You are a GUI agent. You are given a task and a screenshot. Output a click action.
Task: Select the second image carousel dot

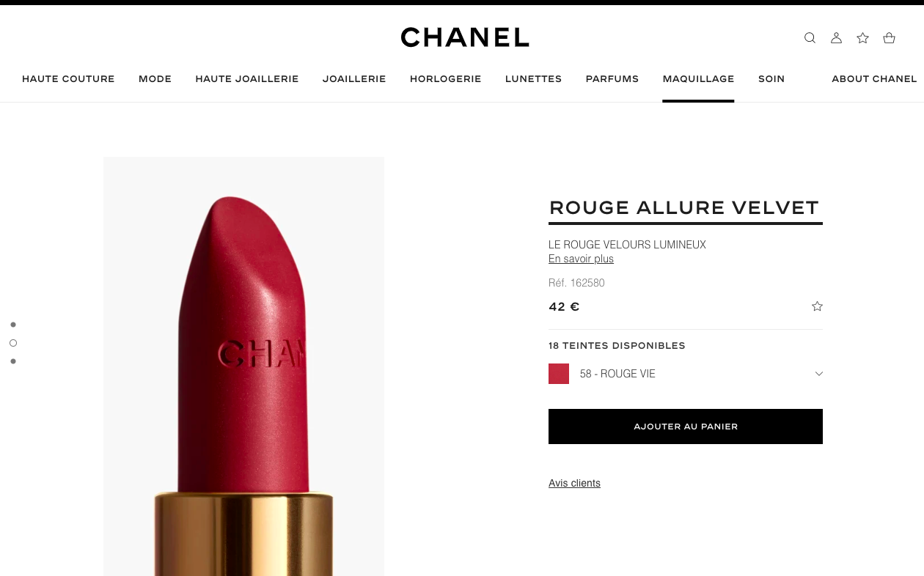pyautogui.click(x=13, y=343)
